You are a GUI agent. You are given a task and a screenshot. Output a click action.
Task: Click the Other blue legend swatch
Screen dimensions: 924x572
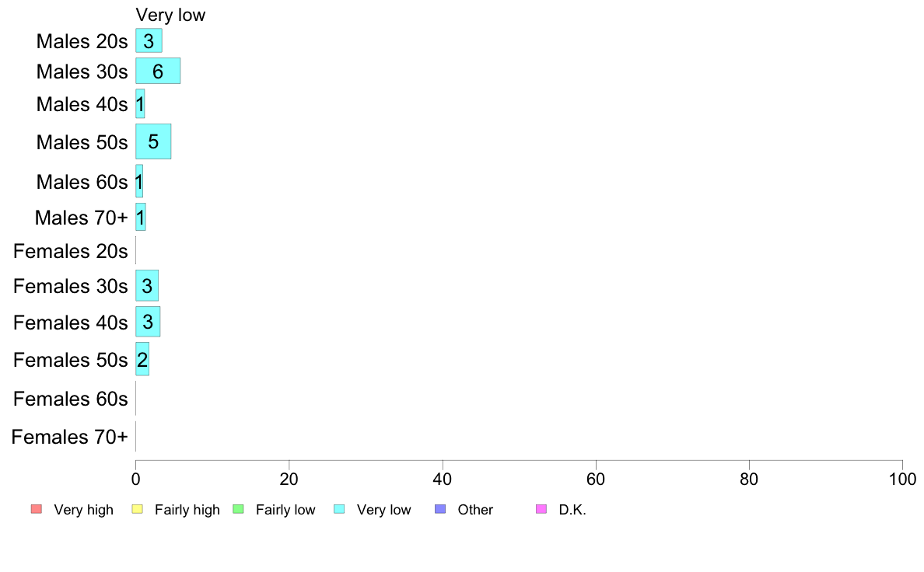pos(440,509)
